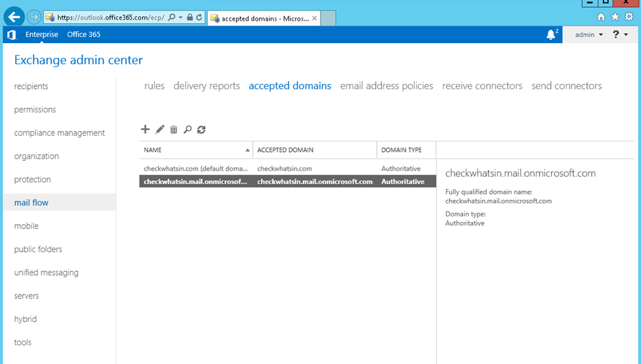
Task: Click the Enterprise link in header
Action: (42, 35)
